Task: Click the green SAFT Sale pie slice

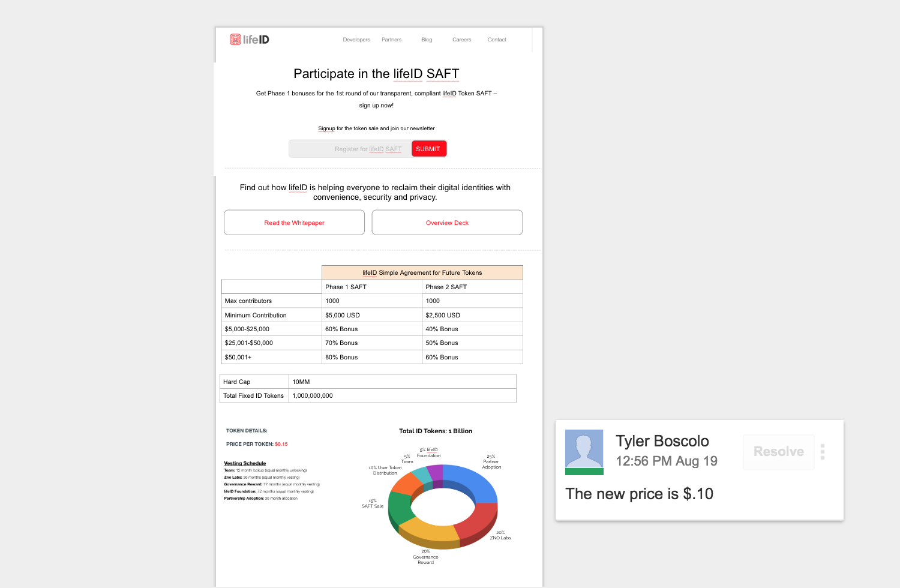Action: (400, 508)
